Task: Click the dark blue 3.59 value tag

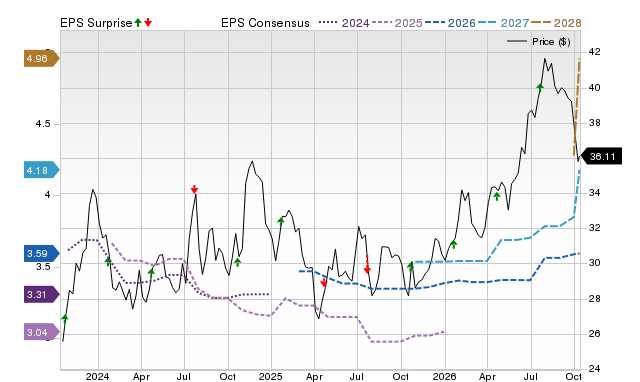Action: point(41,253)
